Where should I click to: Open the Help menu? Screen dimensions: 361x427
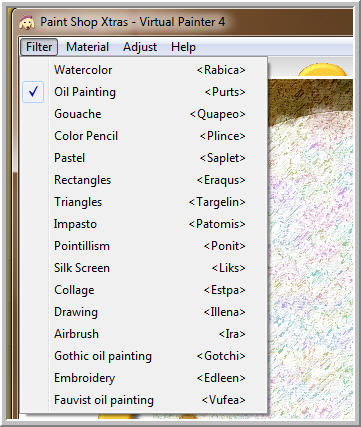tap(183, 47)
